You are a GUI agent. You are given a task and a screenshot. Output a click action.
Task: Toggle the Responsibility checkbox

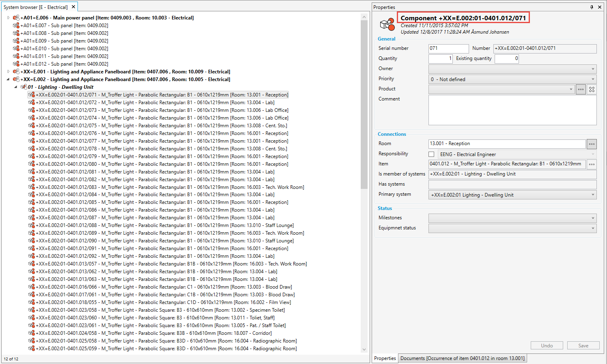(x=431, y=154)
